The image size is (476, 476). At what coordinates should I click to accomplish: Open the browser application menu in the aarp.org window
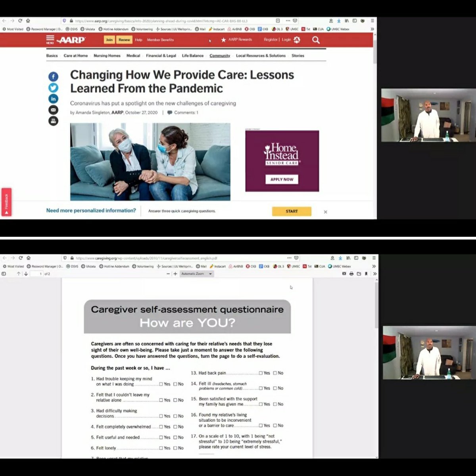coord(372,21)
